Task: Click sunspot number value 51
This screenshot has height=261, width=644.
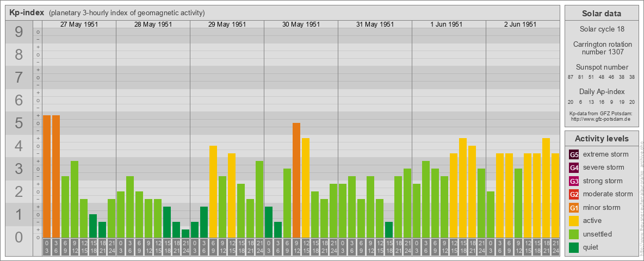Action: pos(591,77)
